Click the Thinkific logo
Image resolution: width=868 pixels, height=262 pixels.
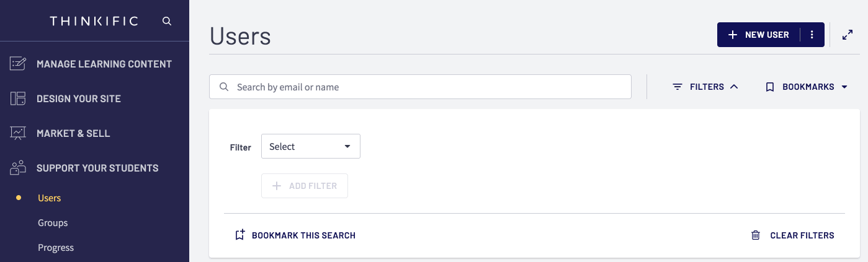(94, 21)
